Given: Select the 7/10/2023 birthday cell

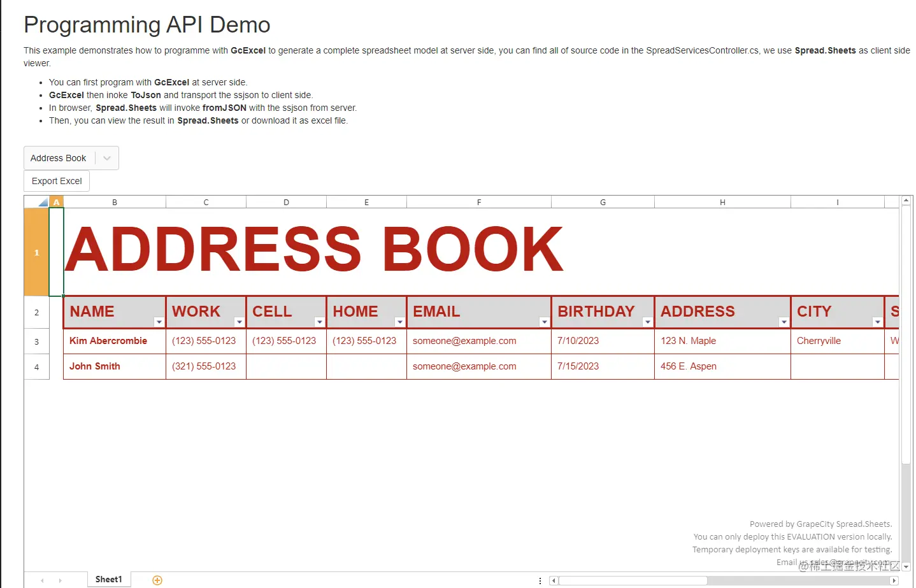Looking at the screenshot, I should [x=603, y=341].
